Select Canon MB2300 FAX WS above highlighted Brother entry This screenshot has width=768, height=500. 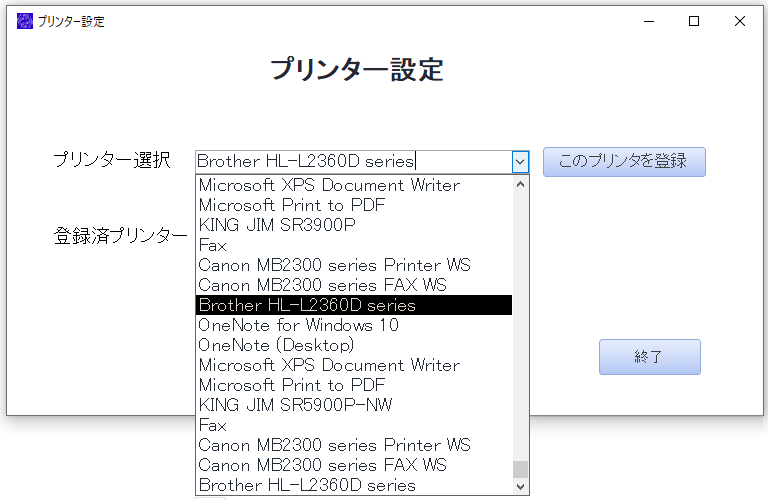[x=354, y=285]
